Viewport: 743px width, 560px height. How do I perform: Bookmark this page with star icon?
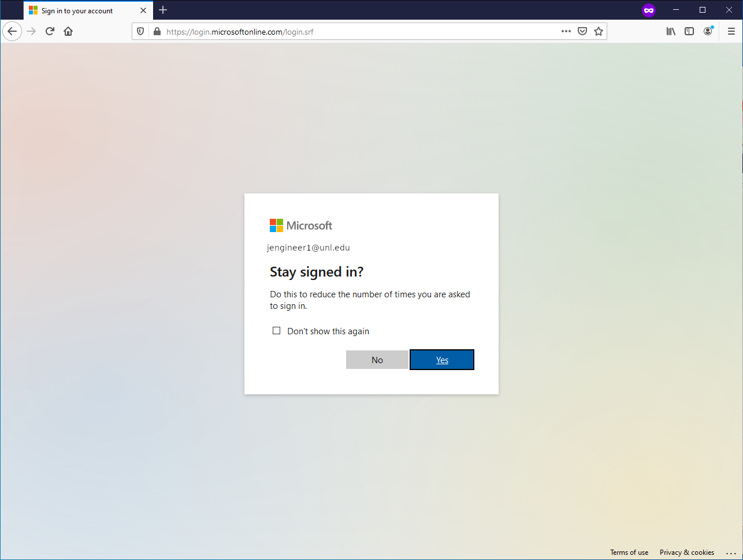click(599, 31)
